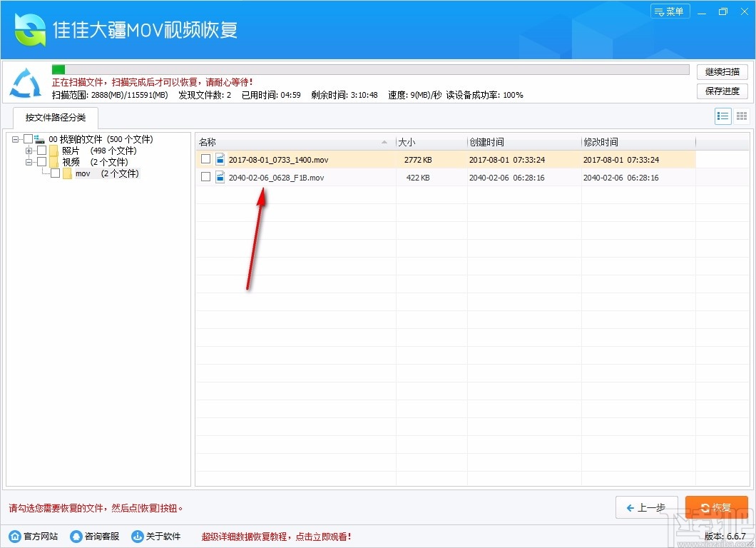Screen dimensions: 756x548
Task: Switch to grid view mode
Action: pos(741,116)
